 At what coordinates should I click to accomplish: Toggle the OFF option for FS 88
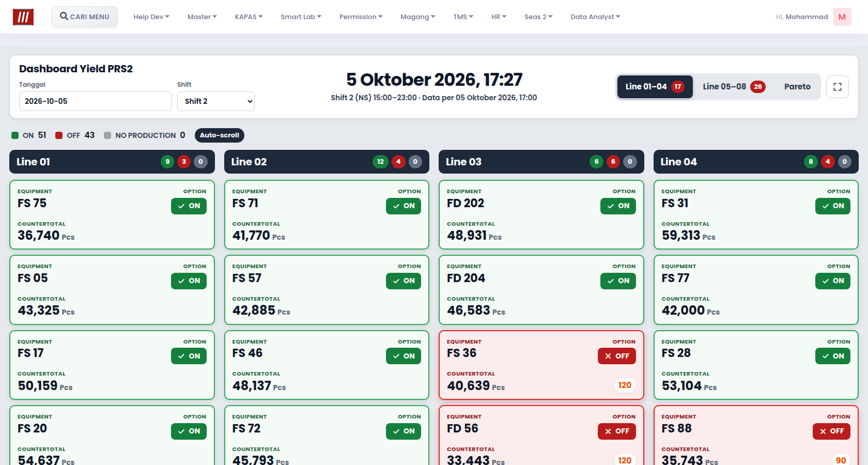[x=832, y=431]
